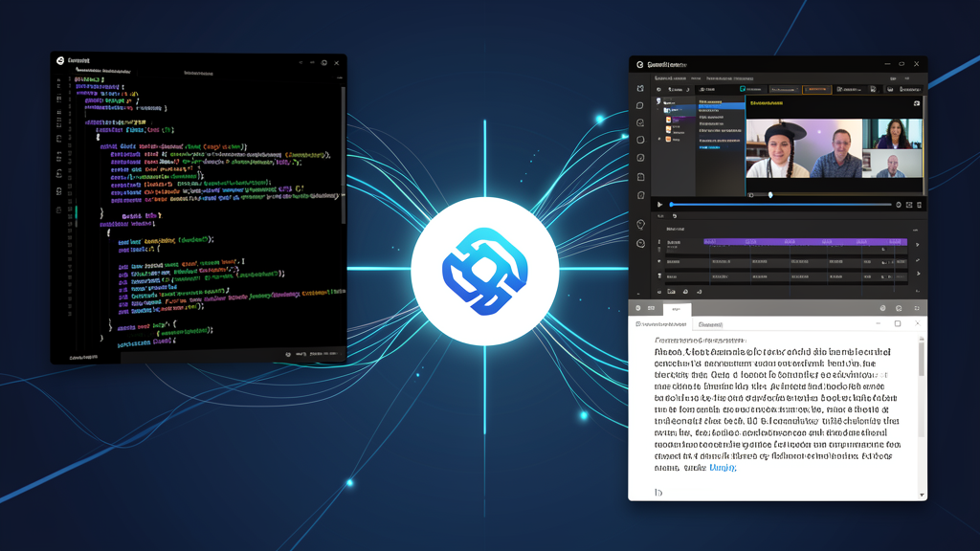The image size is (980, 551).
Task: Click the round clock icon right of playback bar
Action: [899, 205]
